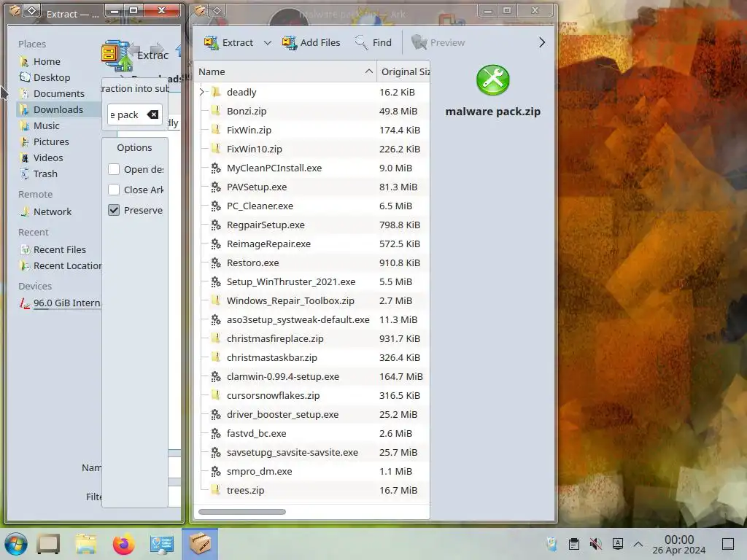Select the Bonzi.zip archive icon
Image resolution: width=747 pixels, height=560 pixels.
pos(216,111)
